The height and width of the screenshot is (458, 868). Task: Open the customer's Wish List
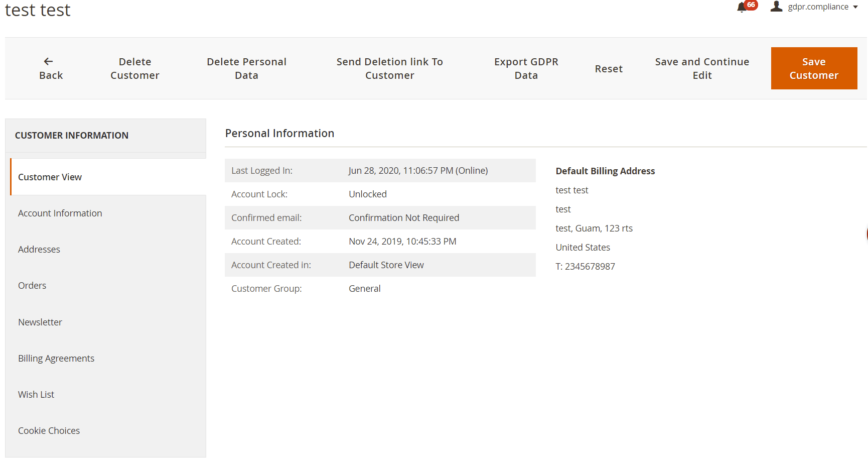36,394
